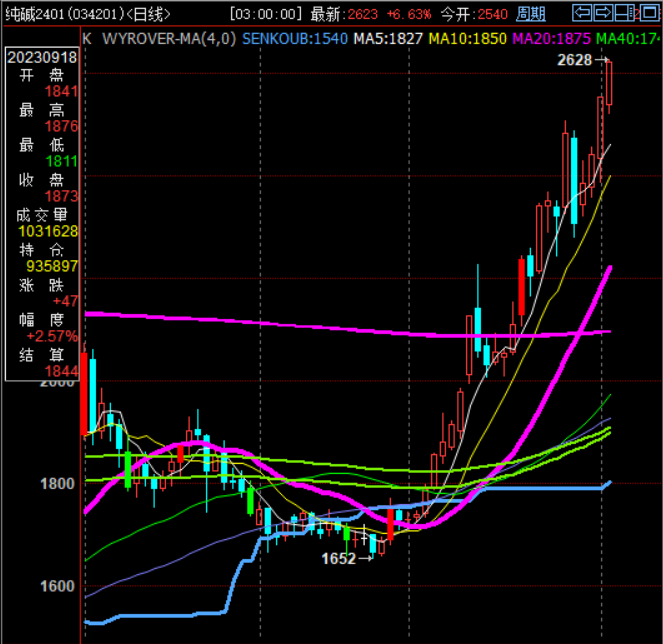Screen dimensions: 663x644
Task: Click the maximize chart window icon
Action: 647,14
